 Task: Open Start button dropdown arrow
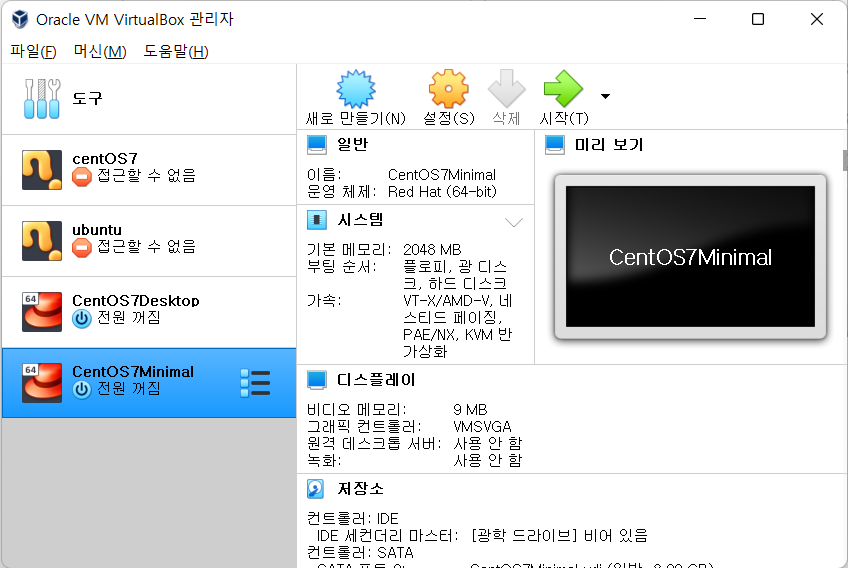click(x=605, y=96)
